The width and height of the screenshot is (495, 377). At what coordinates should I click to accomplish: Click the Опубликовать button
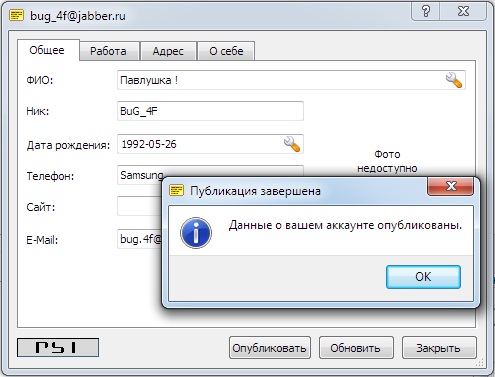pyautogui.click(x=270, y=348)
